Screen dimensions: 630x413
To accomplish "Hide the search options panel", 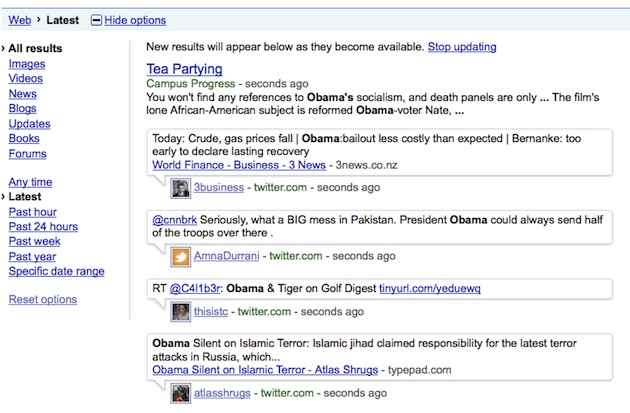I will click(135, 20).
